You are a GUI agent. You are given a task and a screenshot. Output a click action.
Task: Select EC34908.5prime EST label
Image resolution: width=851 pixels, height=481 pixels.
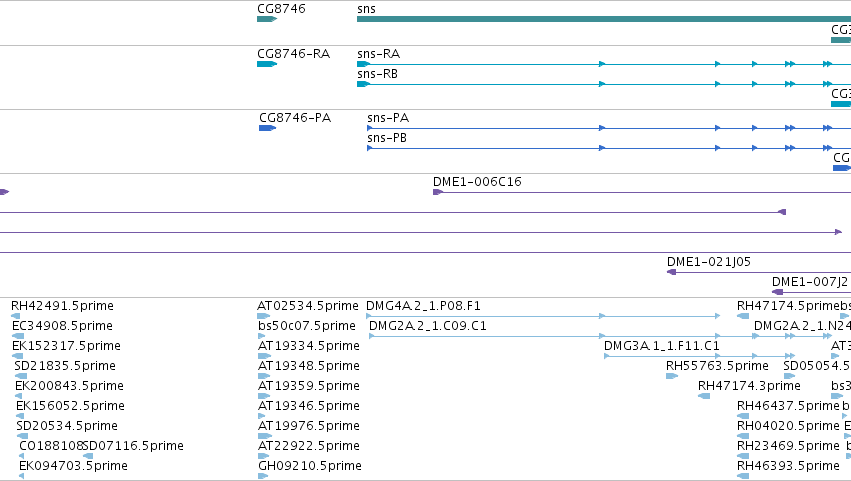[x=62, y=326]
